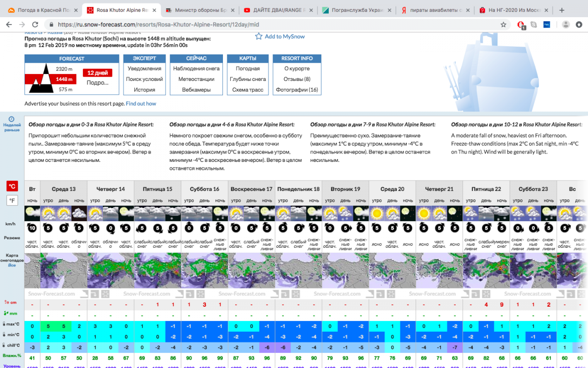Click the Add to MySnow star icon
This screenshot has height=368, width=588.
click(x=259, y=36)
